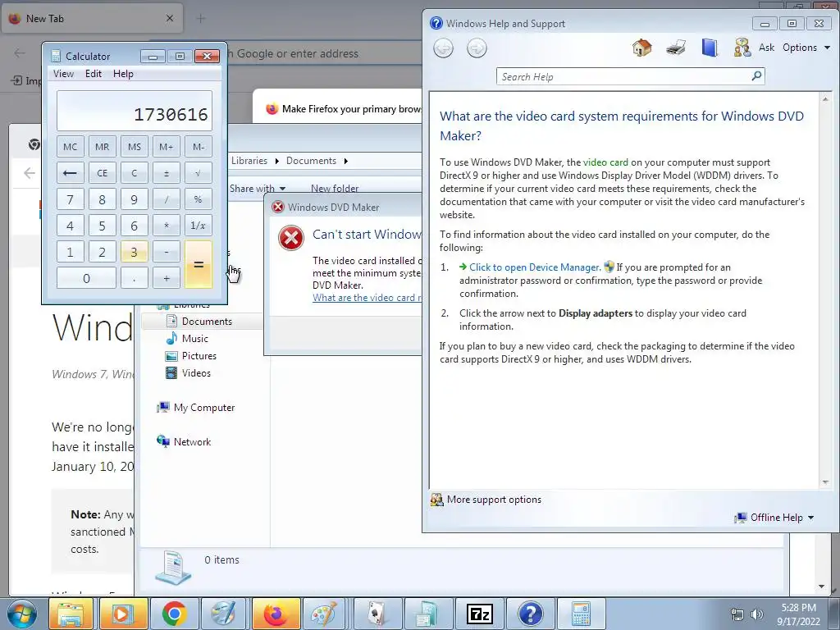Click the zero calculator key
The height and width of the screenshot is (630, 840).
click(x=86, y=278)
